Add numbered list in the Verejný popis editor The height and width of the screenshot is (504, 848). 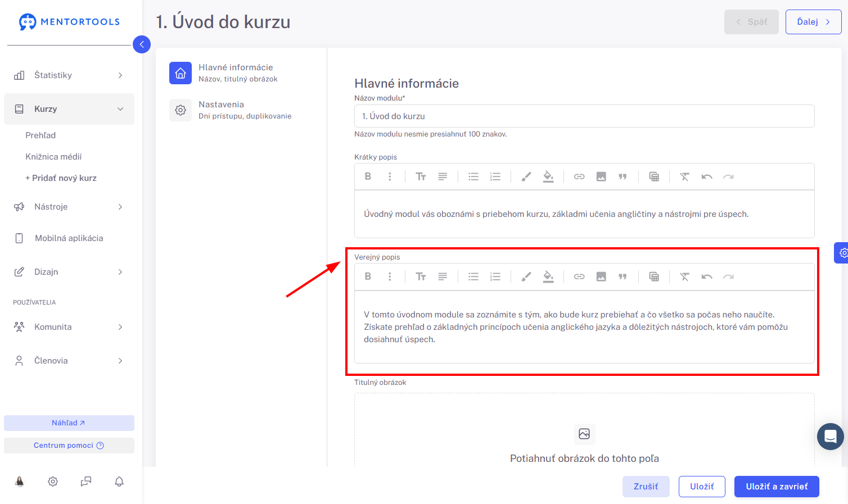tap(495, 276)
